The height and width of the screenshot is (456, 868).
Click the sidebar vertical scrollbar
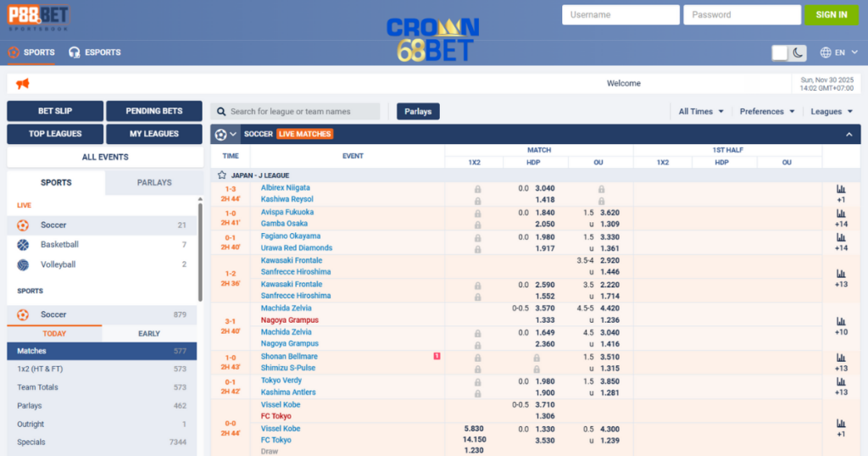click(x=200, y=252)
